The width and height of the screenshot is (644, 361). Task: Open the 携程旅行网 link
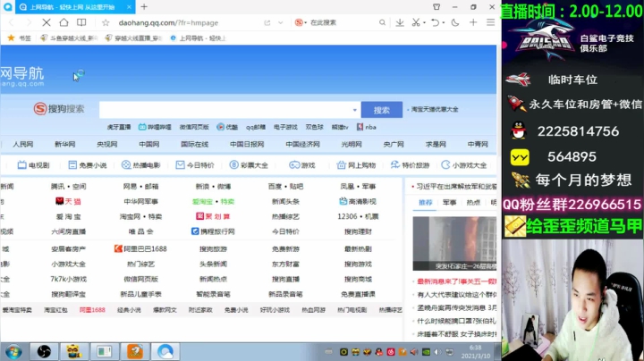tap(213, 231)
